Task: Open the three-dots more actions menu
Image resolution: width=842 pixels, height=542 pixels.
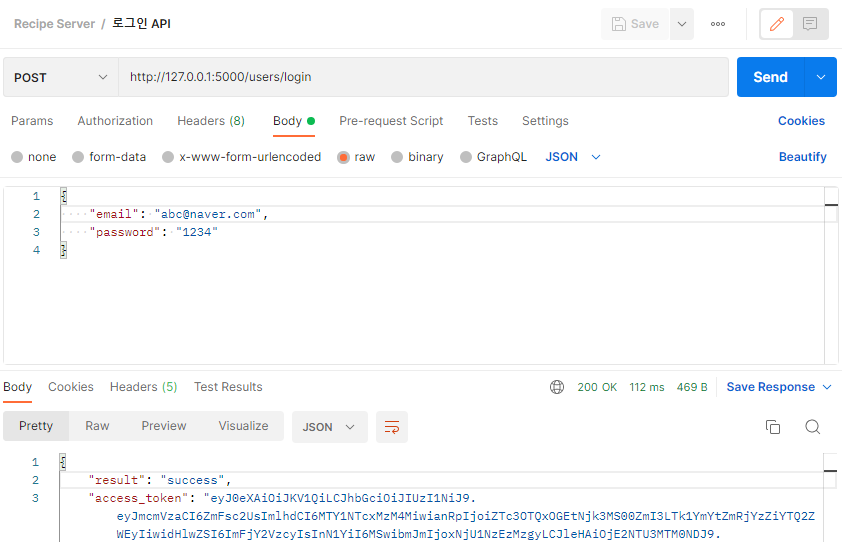Action: click(717, 24)
